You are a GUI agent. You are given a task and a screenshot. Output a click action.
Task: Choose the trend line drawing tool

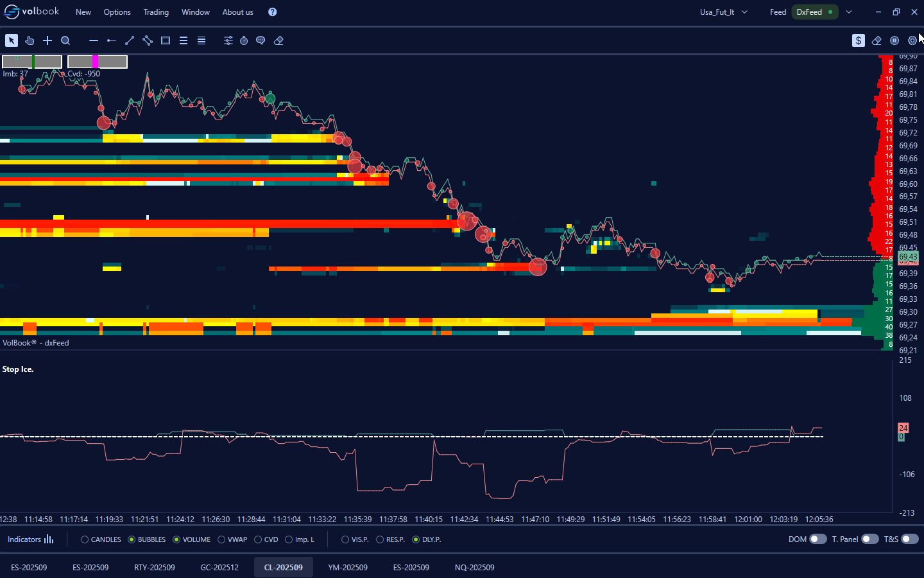pos(130,40)
